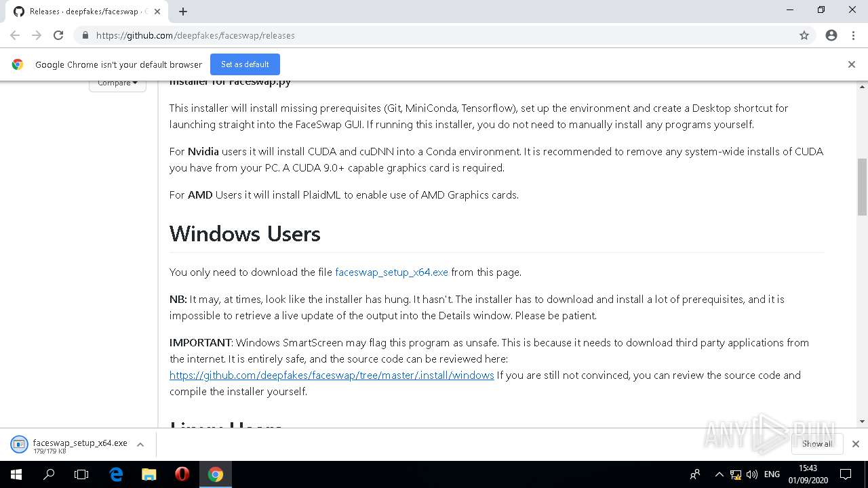Show all downloads
Viewport: 868px width, 488px height.
coord(816,444)
